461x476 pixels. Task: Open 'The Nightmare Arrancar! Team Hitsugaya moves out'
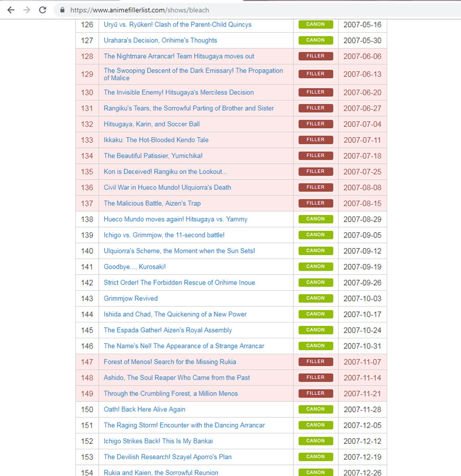[x=179, y=56]
